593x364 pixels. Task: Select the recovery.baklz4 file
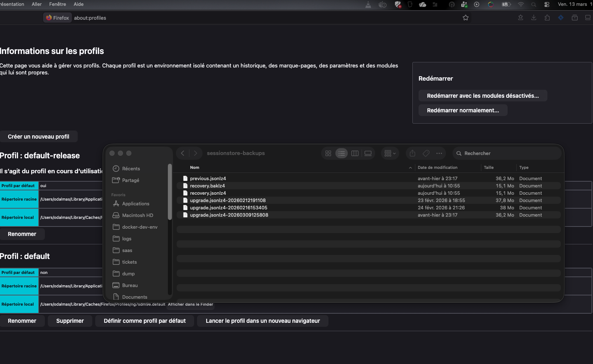(x=369, y=186)
